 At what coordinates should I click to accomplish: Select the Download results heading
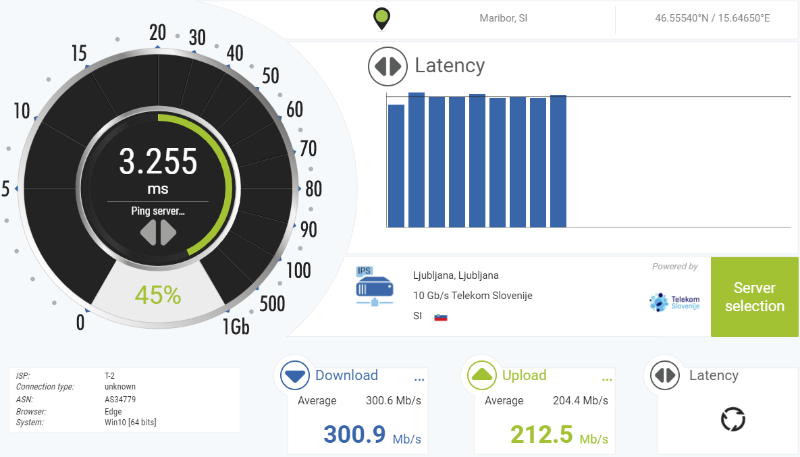(x=346, y=376)
